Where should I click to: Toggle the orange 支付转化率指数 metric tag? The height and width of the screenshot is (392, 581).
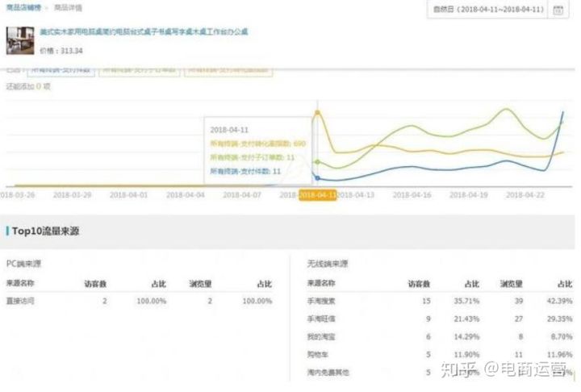tap(228, 69)
